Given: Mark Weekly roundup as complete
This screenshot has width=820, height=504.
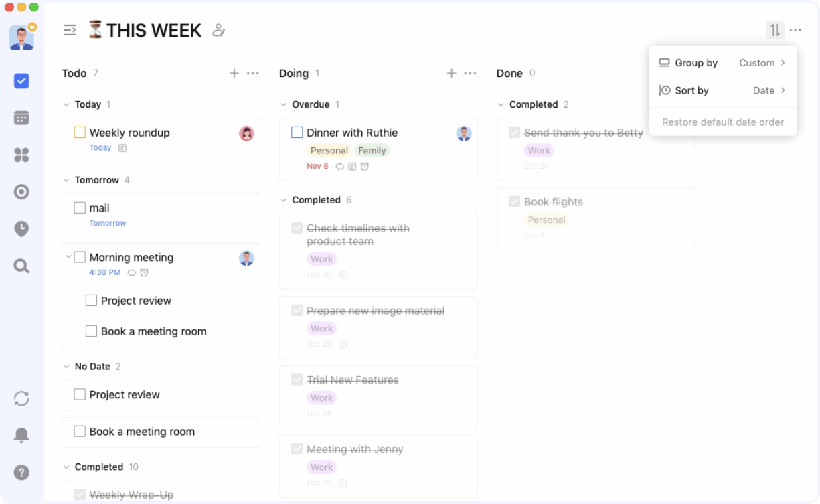Looking at the screenshot, I should (x=80, y=132).
